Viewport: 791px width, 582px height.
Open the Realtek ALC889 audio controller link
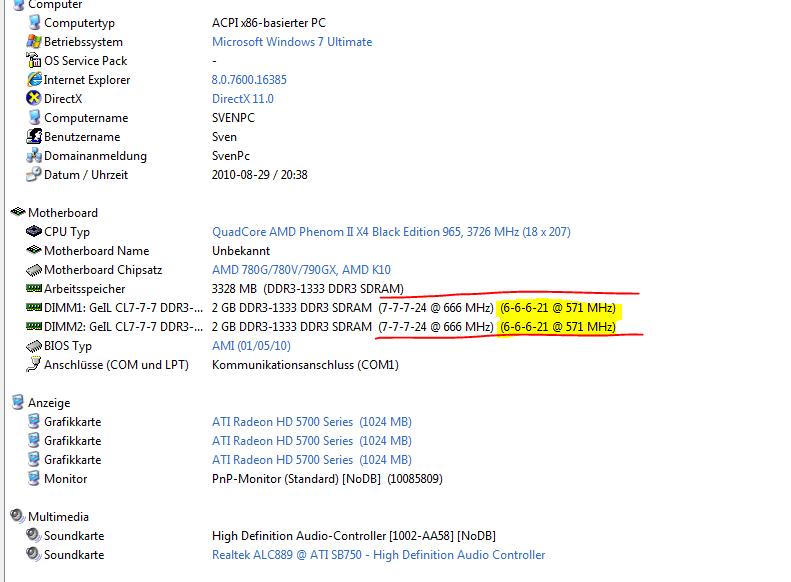(x=378, y=555)
